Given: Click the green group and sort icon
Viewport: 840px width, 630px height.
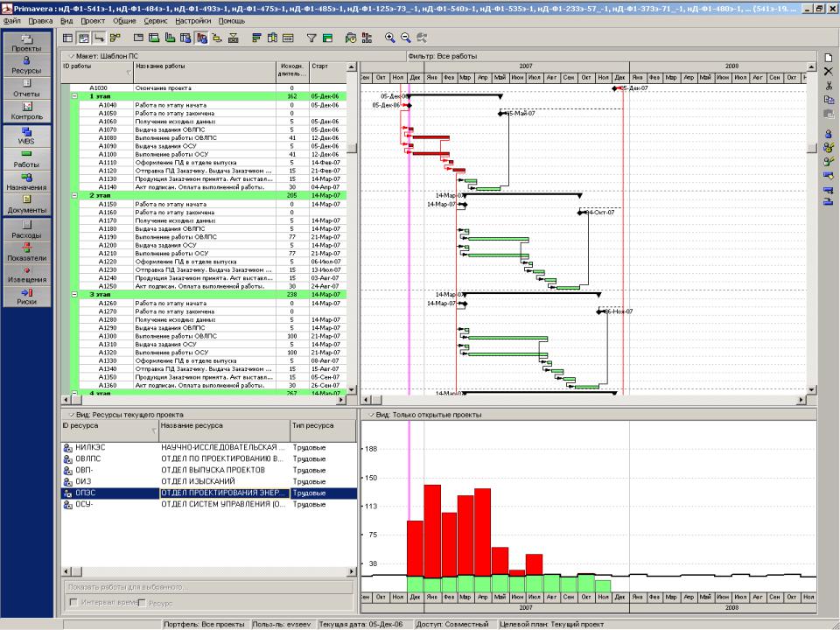Looking at the screenshot, I should pos(327,38).
